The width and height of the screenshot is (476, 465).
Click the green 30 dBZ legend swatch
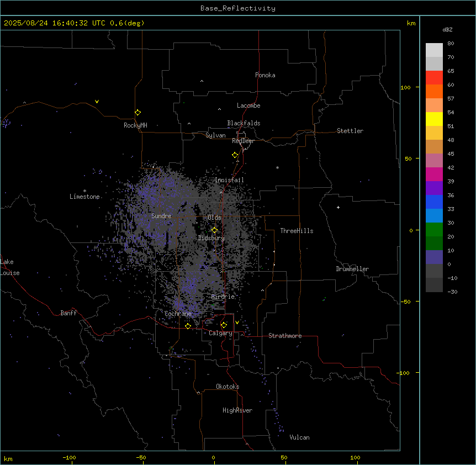[x=434, y=230]
